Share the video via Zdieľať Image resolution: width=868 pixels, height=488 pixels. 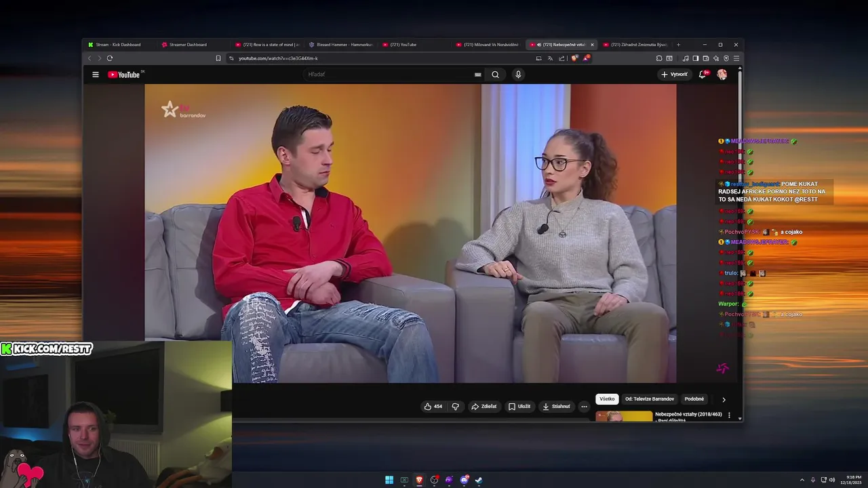tap(484, 407)
